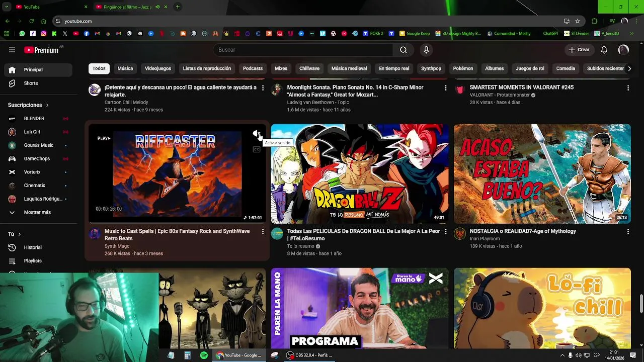This screenshot has width=644, height=362.
Task: Select the Podcasts filter chip
Action: [253, 68]
